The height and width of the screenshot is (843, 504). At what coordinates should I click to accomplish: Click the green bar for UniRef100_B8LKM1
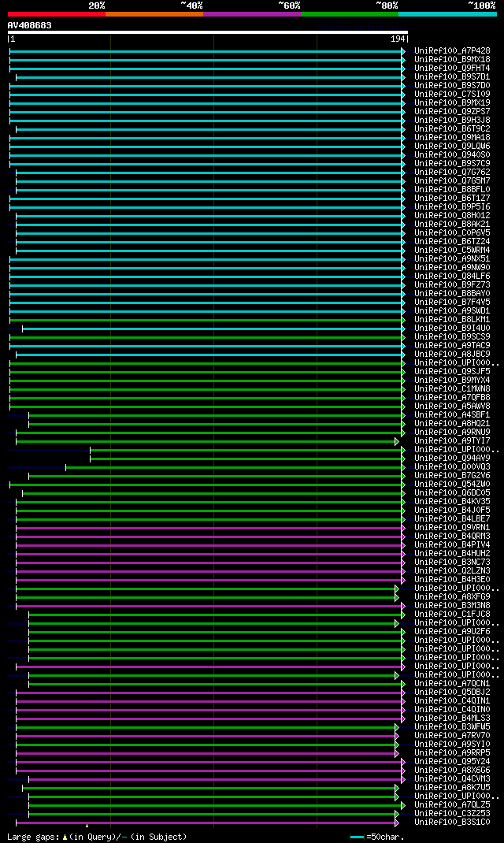click(x=207, y=320)
